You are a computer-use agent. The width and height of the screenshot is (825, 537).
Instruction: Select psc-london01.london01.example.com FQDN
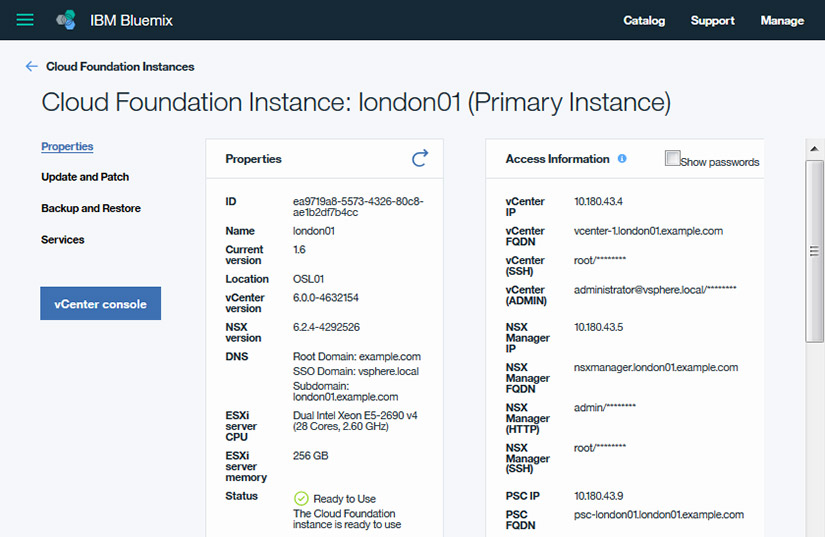pos(659,514)
